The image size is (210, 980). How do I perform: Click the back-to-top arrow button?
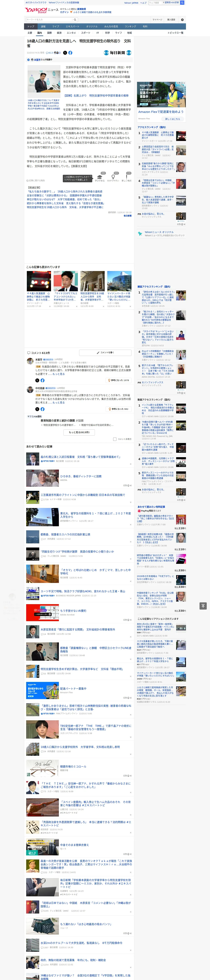coord(203,606)
